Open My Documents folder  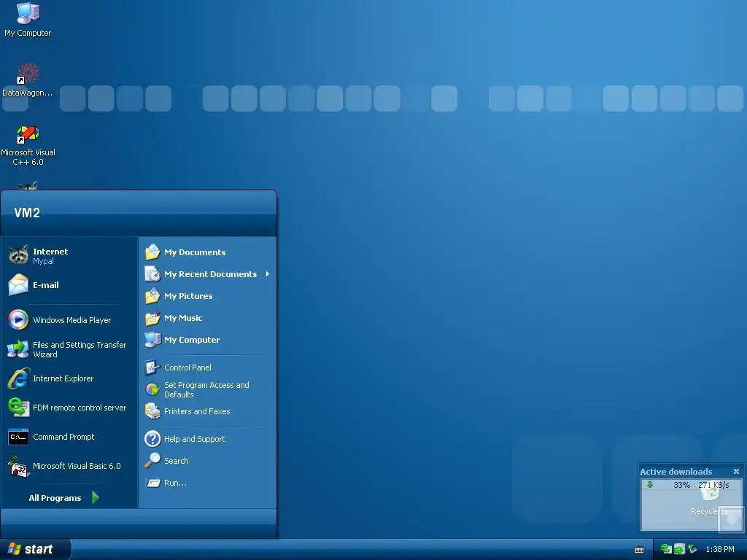tap(208, 252)
